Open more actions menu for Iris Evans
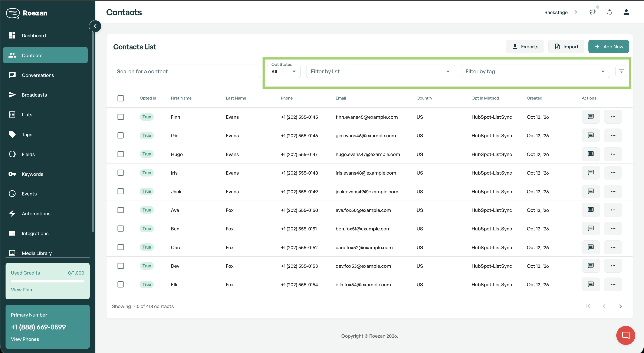644x353 pixels. 613,173
